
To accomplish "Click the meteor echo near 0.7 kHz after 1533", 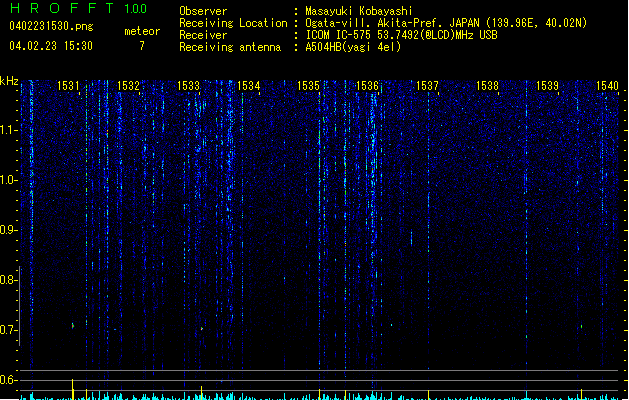I will tap(202, 329).
